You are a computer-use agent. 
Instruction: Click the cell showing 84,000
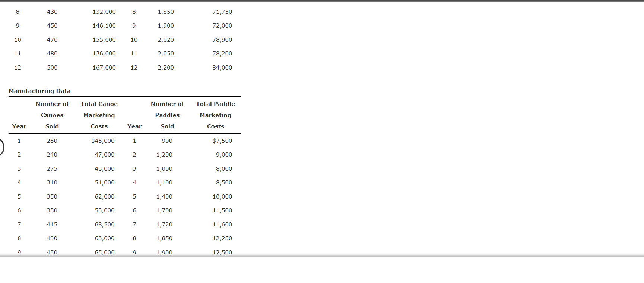[x=222, y=68]
